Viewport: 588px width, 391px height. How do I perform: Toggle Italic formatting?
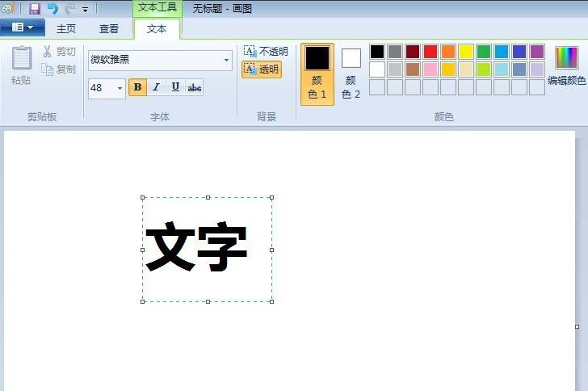[x=157, y=87]
